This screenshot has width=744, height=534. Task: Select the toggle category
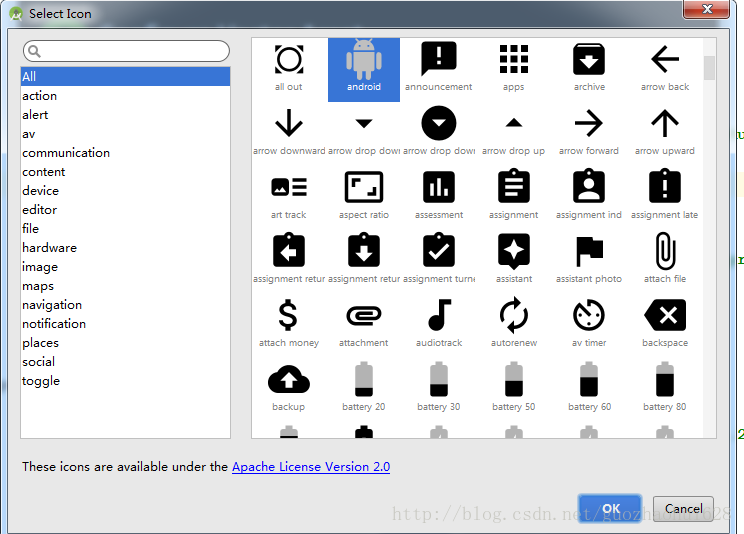pos(126,381)
